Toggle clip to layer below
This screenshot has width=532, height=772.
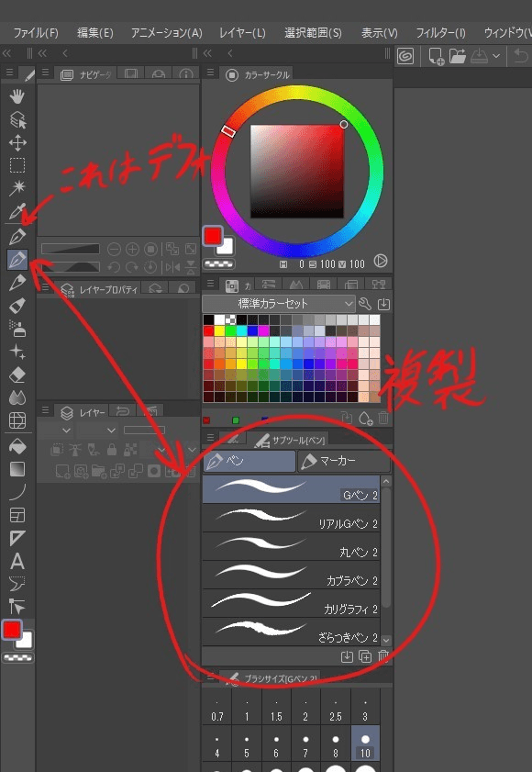tap(58, 449)
